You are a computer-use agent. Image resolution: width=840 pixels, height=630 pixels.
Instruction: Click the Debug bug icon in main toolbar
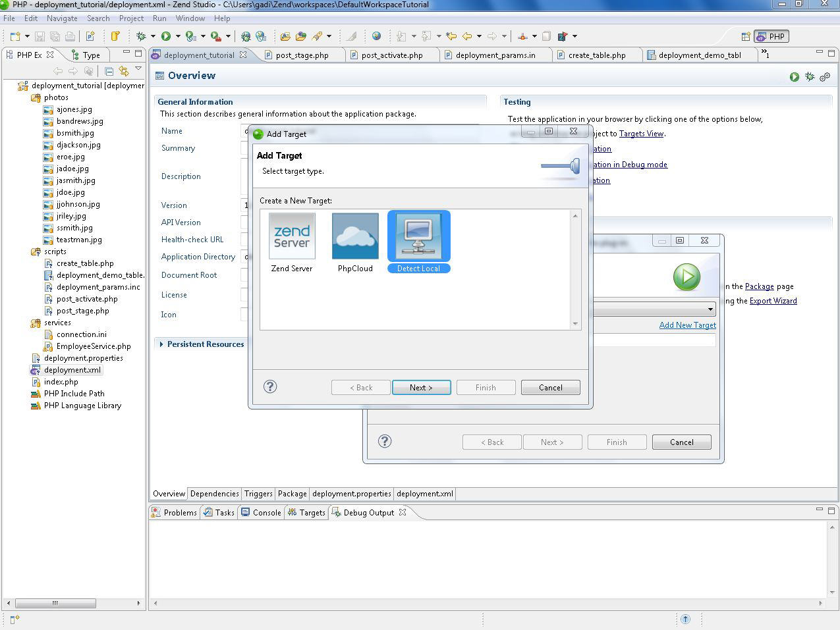click(x=141, y=36)
